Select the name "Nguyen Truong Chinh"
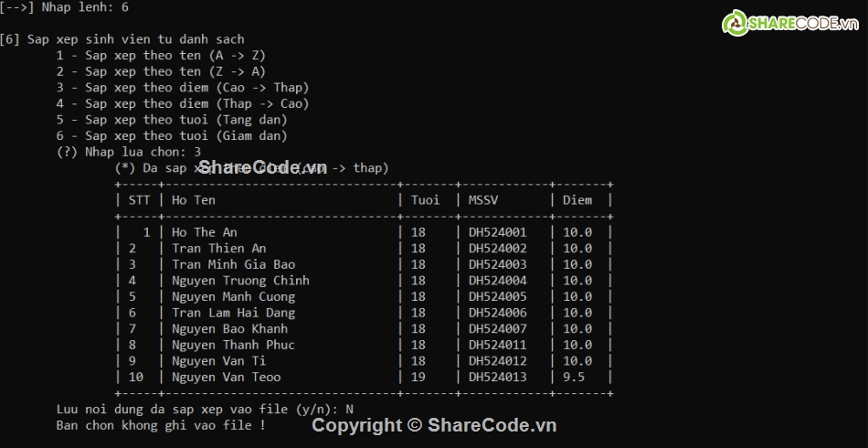Image resolution: width=868 pixels, height=448 pixels. (240, 280)
